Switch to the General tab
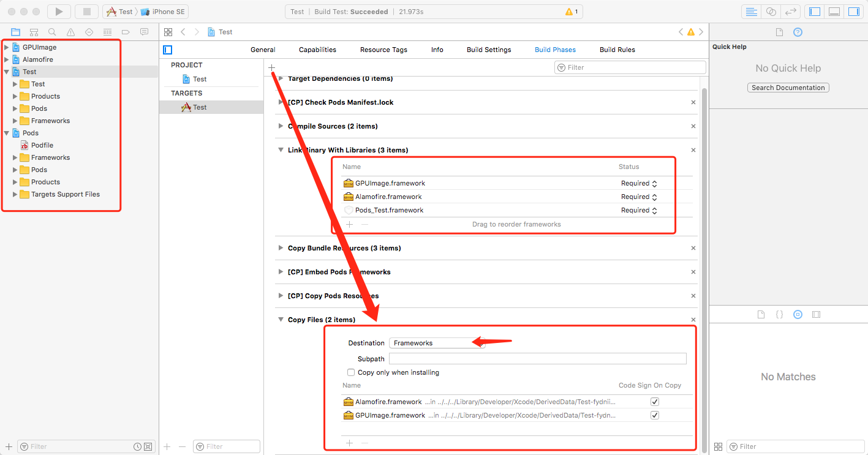Image resolution: width=868 pixels, height=455 pixels. click(263, 50)
